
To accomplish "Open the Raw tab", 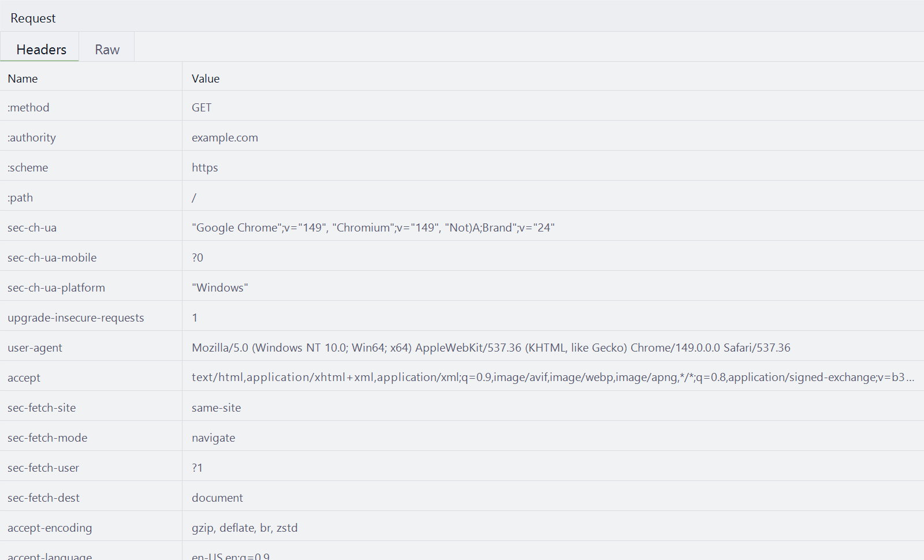I will tap(107, 47).
